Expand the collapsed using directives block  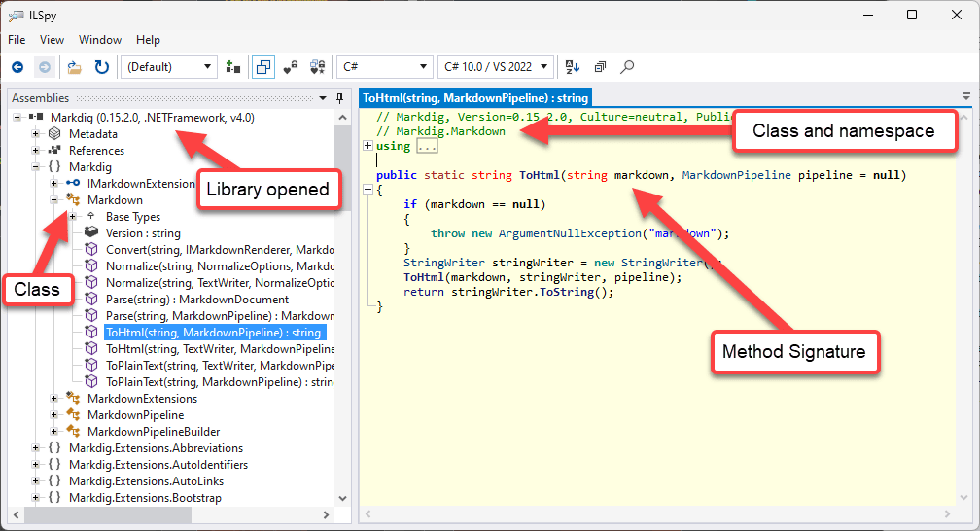click(367, 146)
